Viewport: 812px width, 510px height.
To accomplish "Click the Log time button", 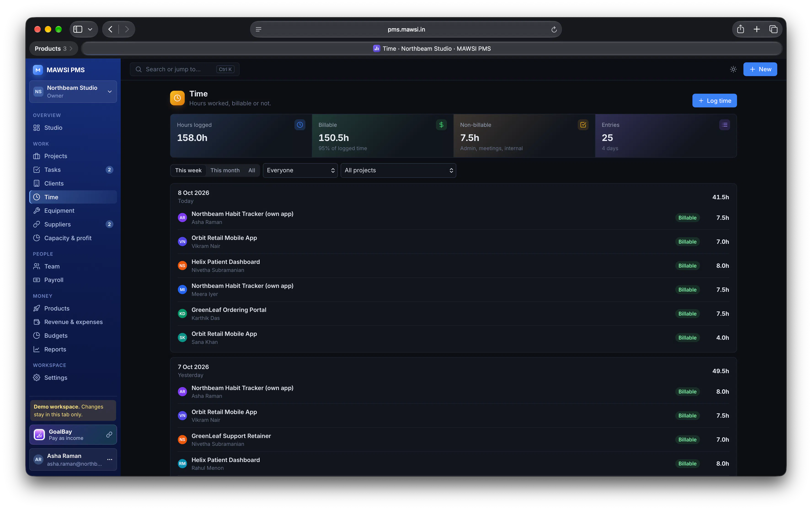I will click(x=714, y=101).
